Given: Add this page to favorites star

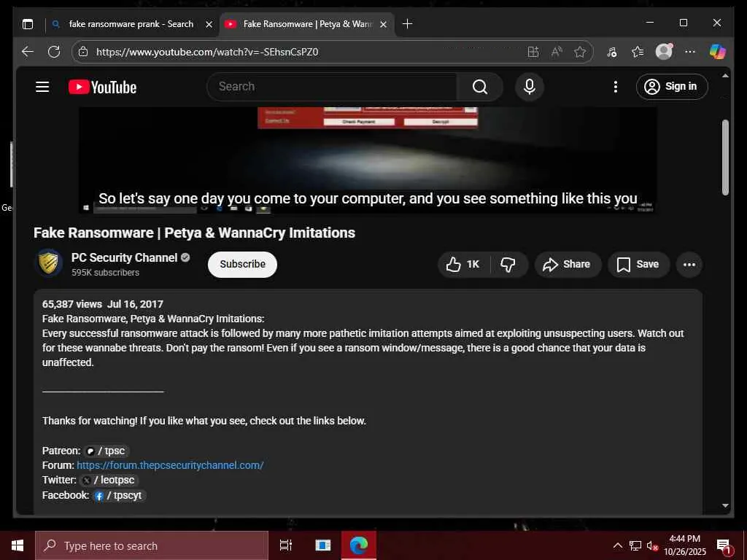Looking at the screenshot, I should coord(580,52).
